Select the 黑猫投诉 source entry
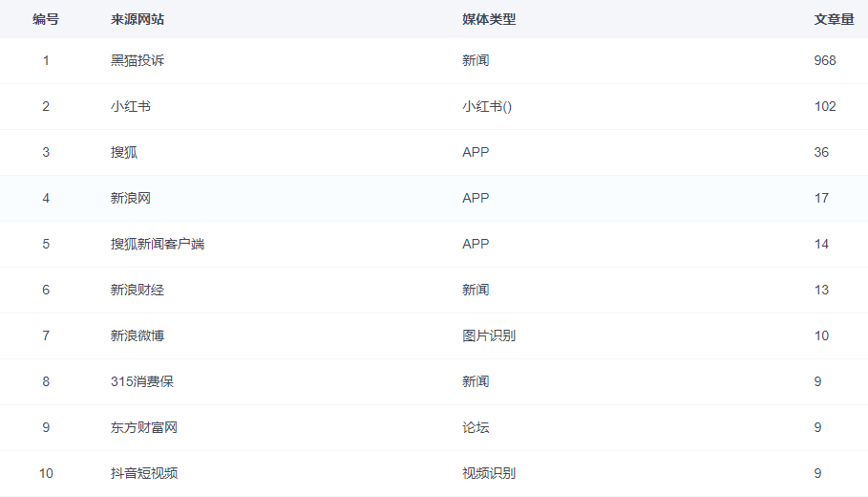 tap(137, 60)
